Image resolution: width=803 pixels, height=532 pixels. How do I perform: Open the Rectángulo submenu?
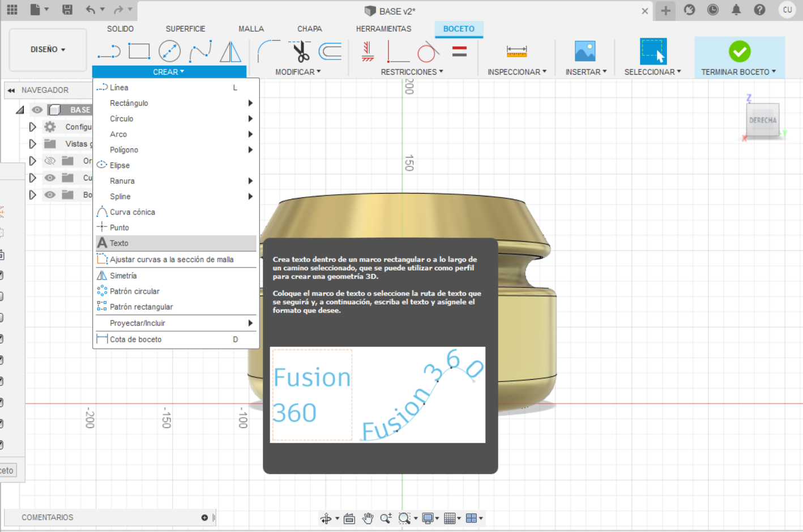pyautogui.click(x=176, y=103)
